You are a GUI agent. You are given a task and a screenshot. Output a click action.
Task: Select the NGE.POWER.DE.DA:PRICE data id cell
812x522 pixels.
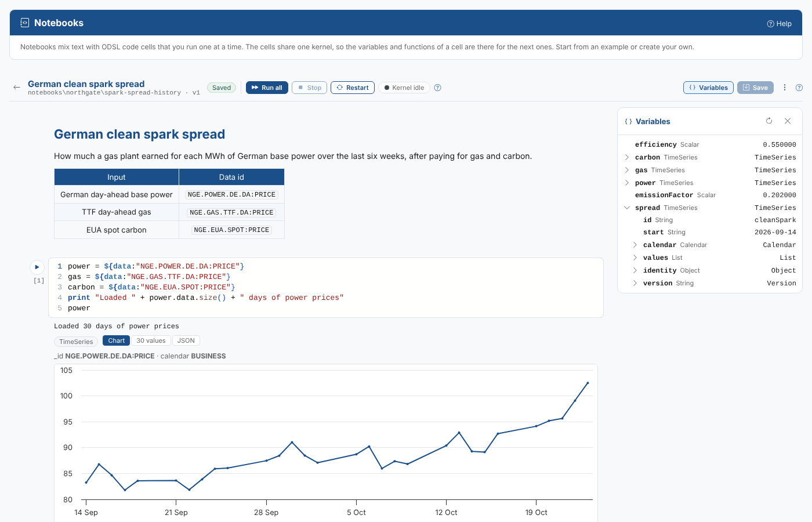231,195
